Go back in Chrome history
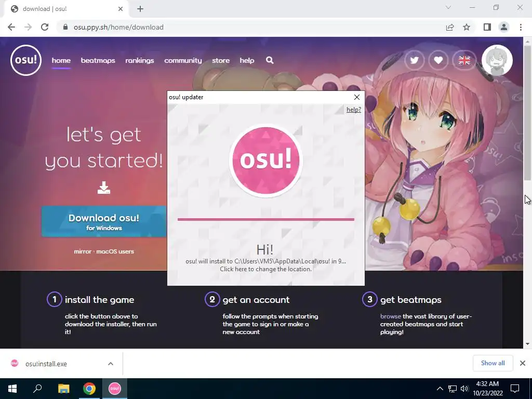This screenshot has height=399, width=532. [x=11, y=27]
